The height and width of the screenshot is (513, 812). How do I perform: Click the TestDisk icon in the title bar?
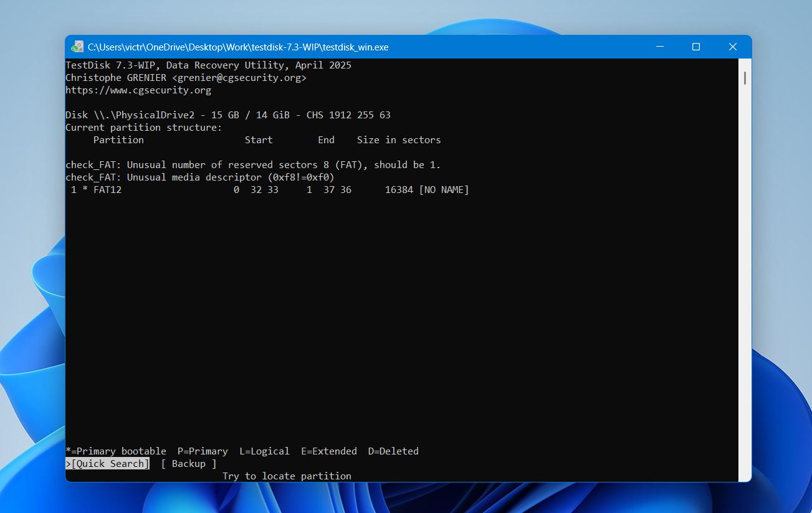76,46
